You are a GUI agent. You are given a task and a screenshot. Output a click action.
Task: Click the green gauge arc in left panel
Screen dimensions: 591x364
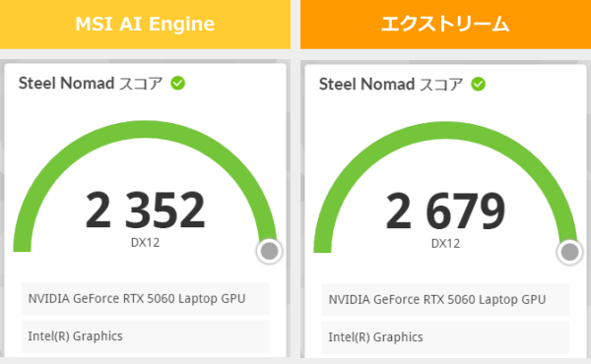point(145,130)
